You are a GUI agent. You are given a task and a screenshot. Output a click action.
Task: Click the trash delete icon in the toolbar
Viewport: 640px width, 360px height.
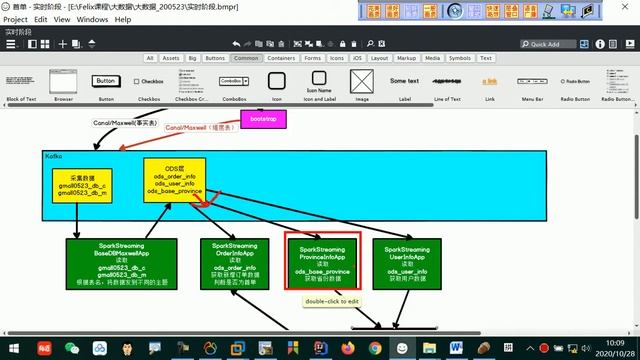[354, 44]
